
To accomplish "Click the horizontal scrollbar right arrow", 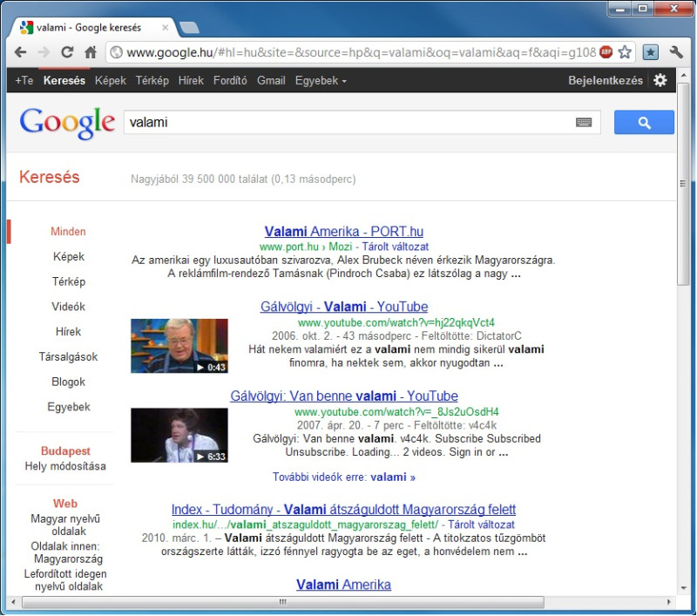I will [x=669, y=602].
